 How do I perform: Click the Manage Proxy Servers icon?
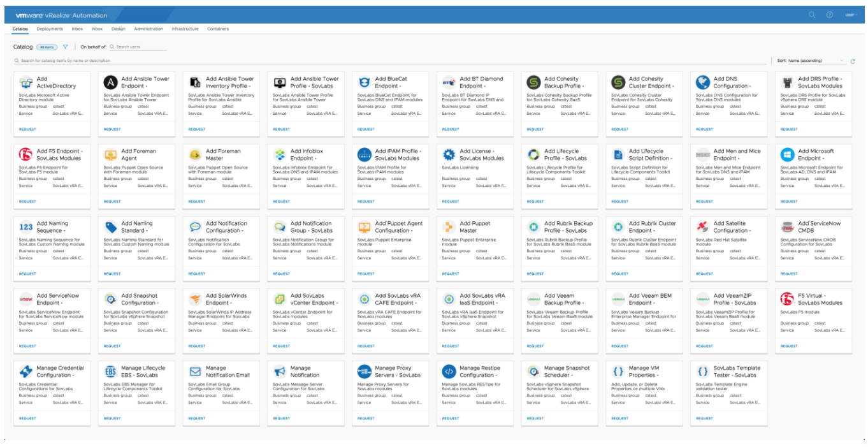click(x=365, y=372)
